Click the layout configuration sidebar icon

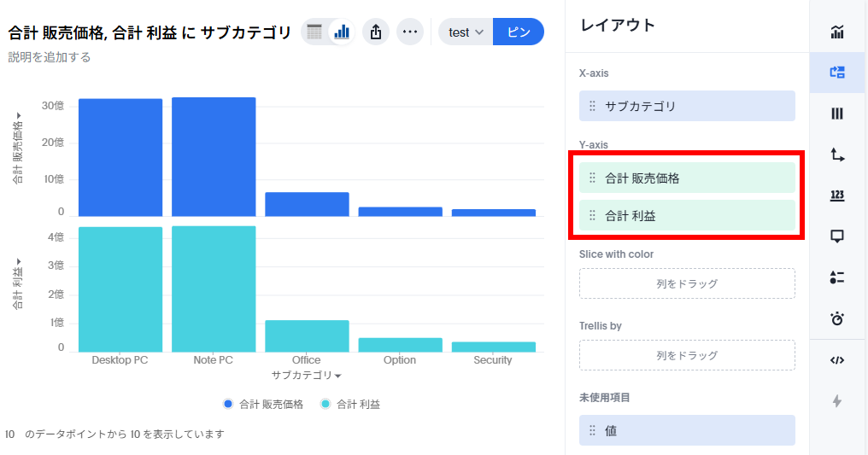(x=837, y=73)
